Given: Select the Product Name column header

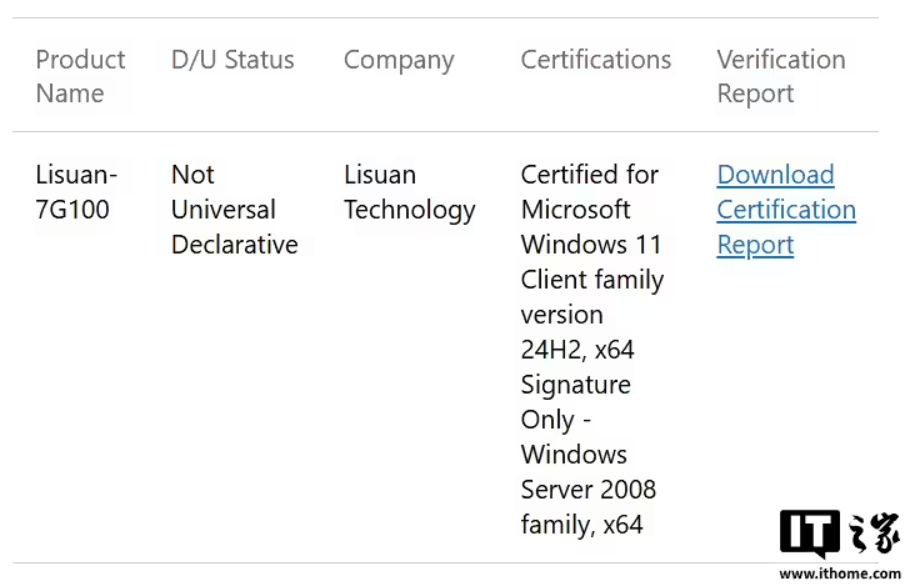Looking at the screenshot, I should [x=80, y=77].
